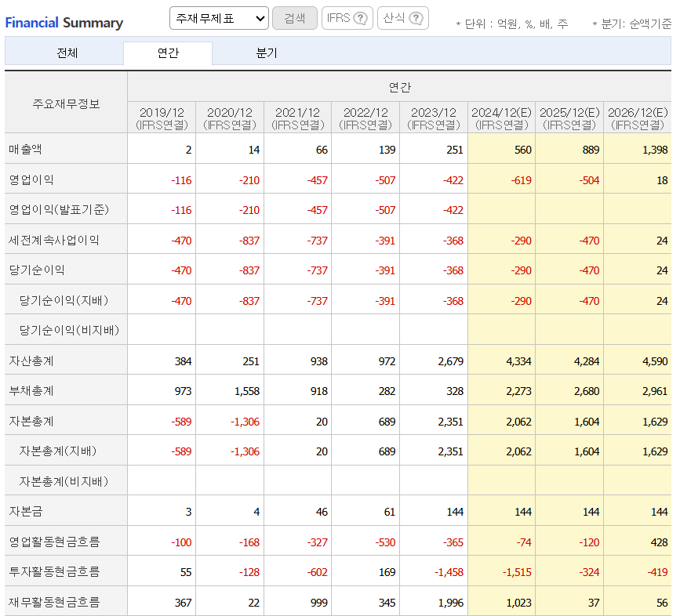Click the 2024/12(E) column header
680x616 pixels.
tap(502, 118)
